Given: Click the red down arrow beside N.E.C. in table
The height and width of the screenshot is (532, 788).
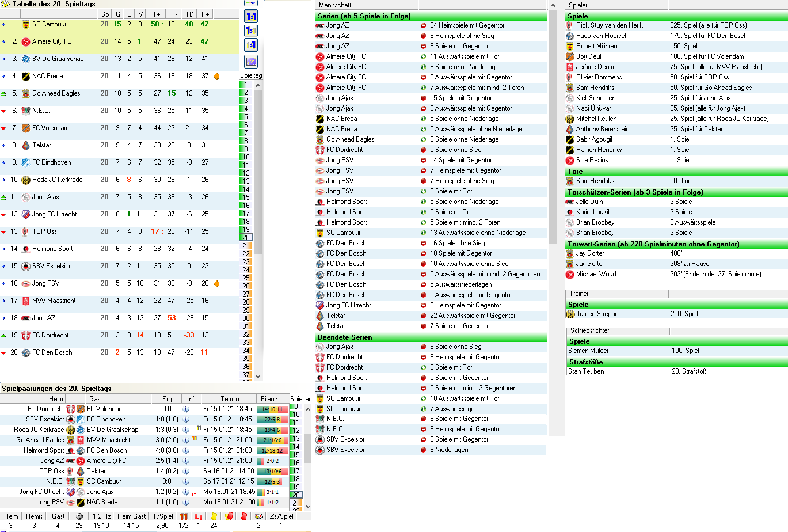Looking at the screenshot, I should 4,111.
